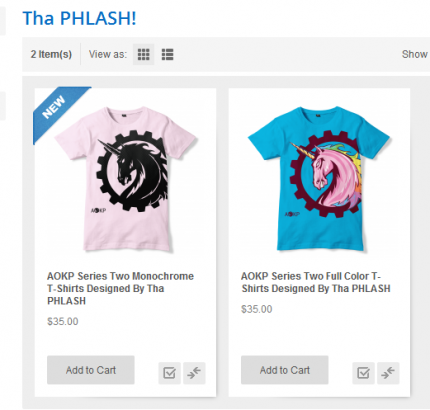Click the AOKP logo on pink shirt

(98, 211)
